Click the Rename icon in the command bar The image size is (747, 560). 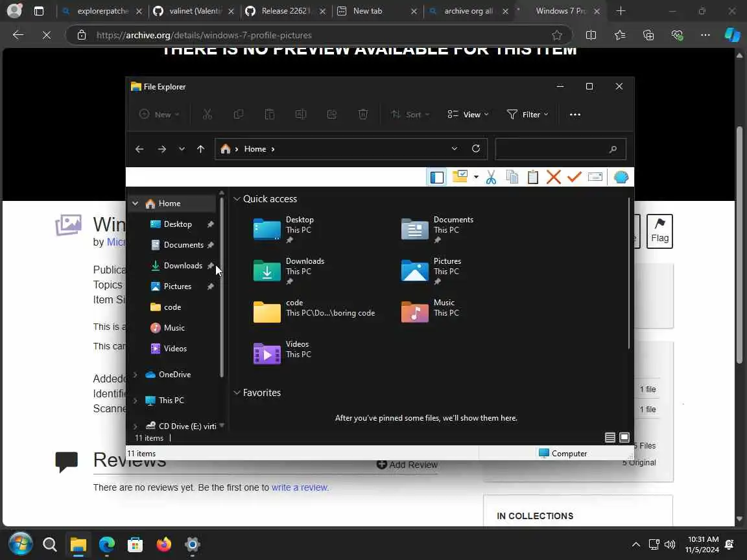pos(301,114)
